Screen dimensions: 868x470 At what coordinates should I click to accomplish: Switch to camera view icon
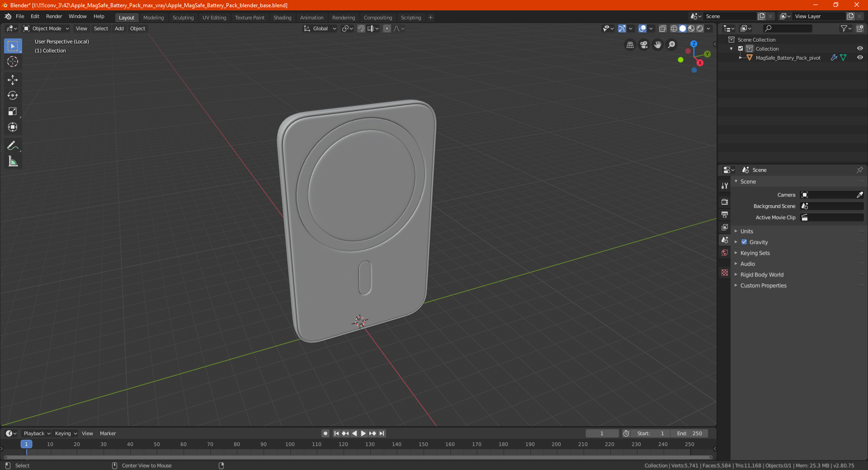pos(644,45)
